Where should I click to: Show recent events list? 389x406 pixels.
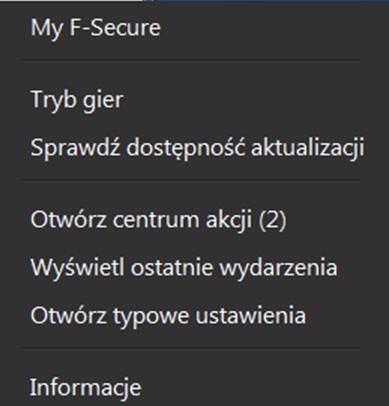[184, 268]
